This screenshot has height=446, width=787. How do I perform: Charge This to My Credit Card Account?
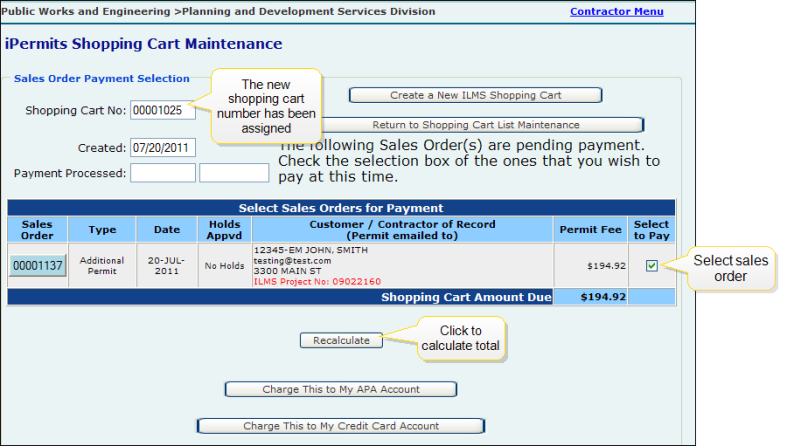coord(341,426)
